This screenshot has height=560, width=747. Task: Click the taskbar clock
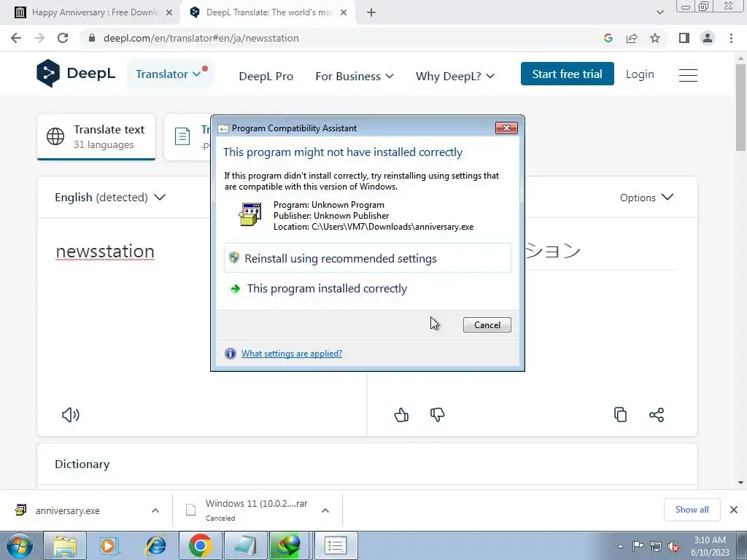click(710, 546)
